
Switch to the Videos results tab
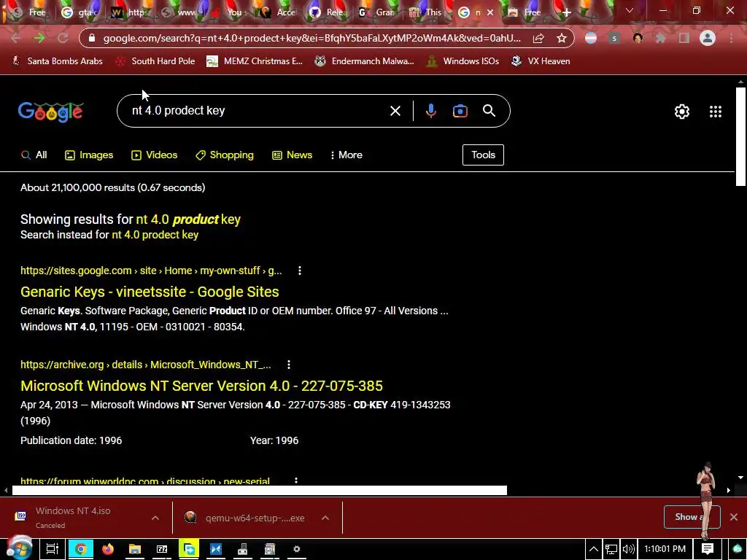[x=155, y=155]
